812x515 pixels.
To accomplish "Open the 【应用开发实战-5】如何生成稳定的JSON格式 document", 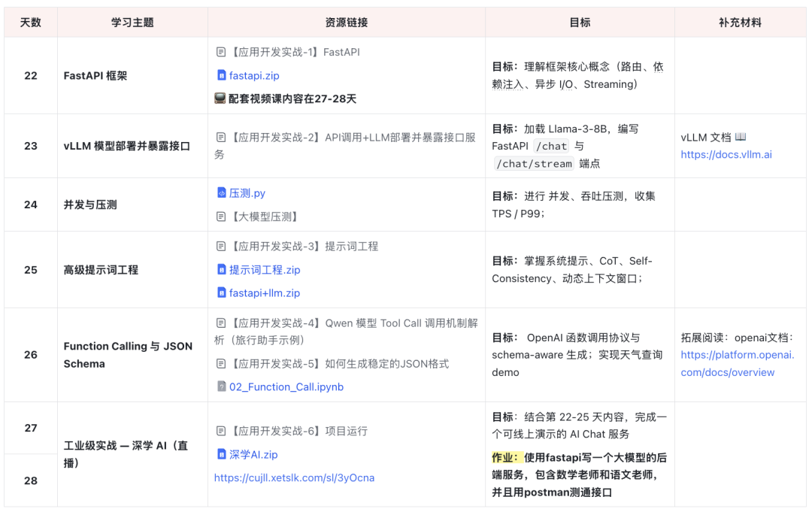I will pyautogui.click(x=338, y=364).
